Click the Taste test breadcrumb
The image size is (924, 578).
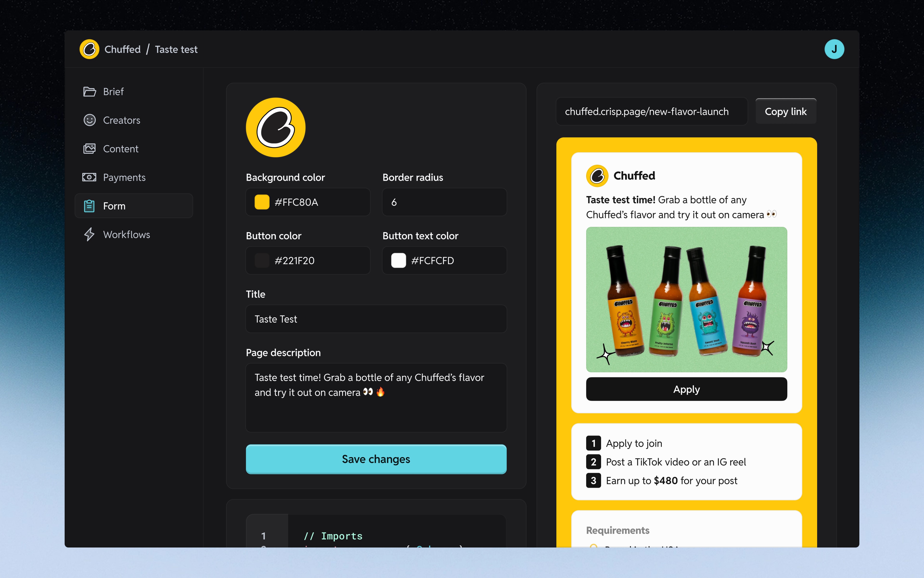point(176,49)
